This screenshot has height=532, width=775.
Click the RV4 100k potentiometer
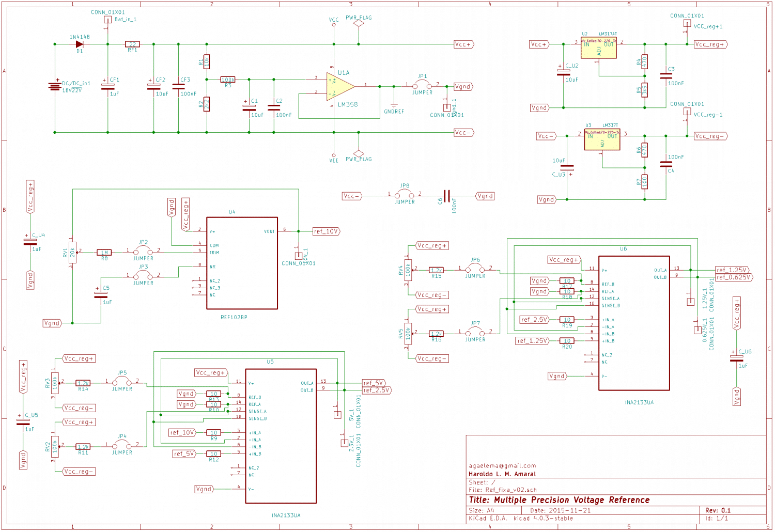click(x=408, y=270)
